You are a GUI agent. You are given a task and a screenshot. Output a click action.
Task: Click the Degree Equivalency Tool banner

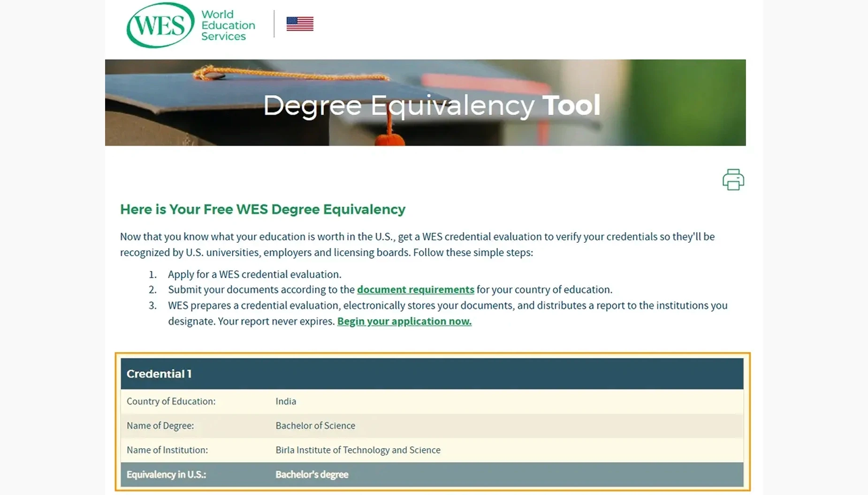(425, 103)
